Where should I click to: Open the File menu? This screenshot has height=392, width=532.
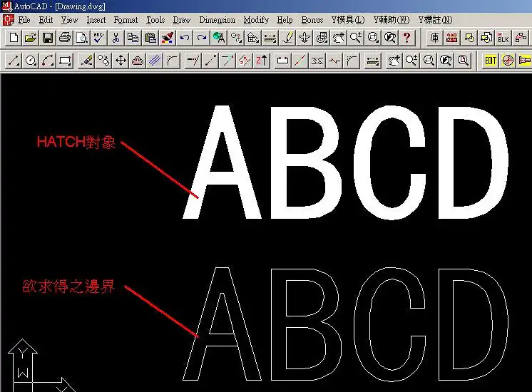coord(24,20)
